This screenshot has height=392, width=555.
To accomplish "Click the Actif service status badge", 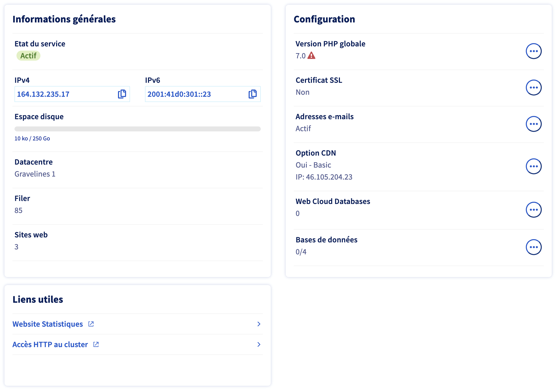I will point(28,56).
